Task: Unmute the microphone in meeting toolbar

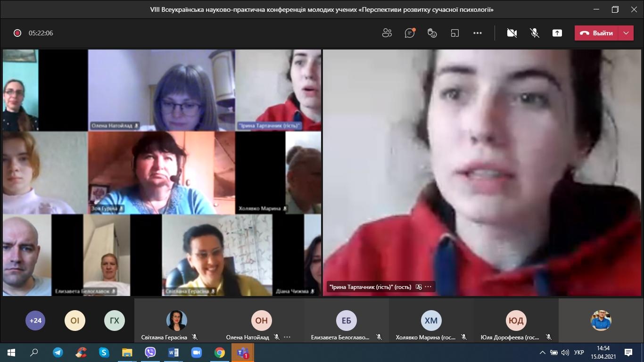Action: pyautogui.click(x=535, y=33)
